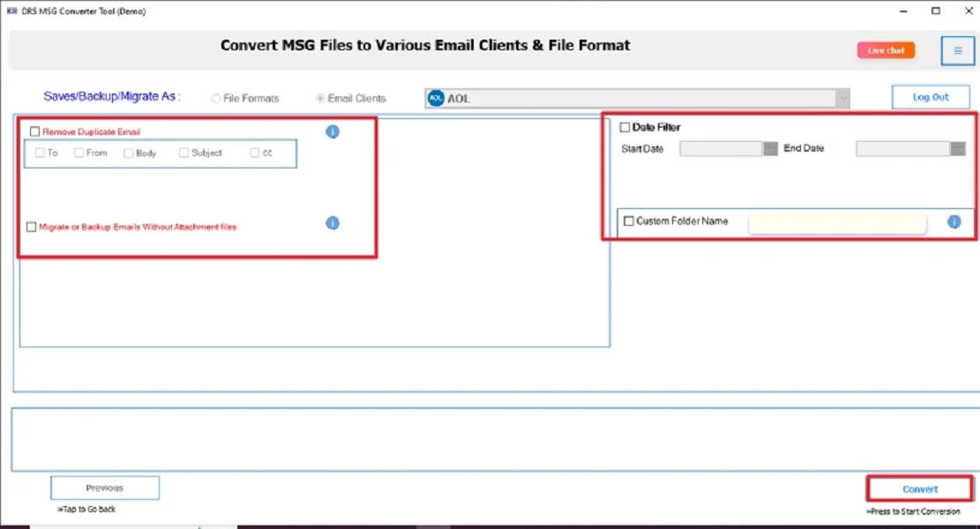Open the hamburger menu icon

[957, 51]
